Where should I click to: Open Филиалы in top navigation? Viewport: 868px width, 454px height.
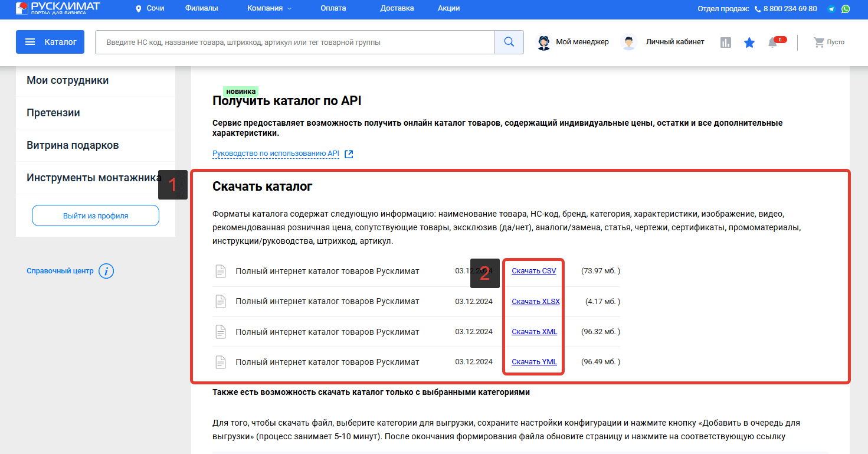[201, 8]
